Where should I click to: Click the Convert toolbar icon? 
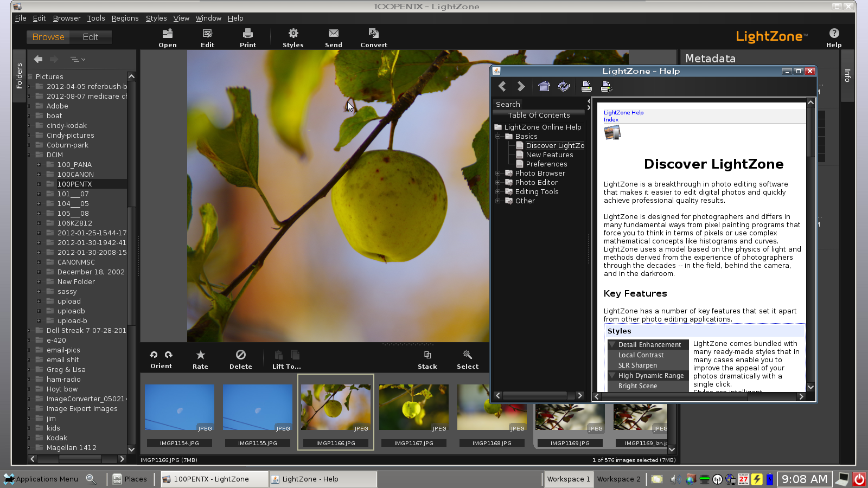point(374,34)
